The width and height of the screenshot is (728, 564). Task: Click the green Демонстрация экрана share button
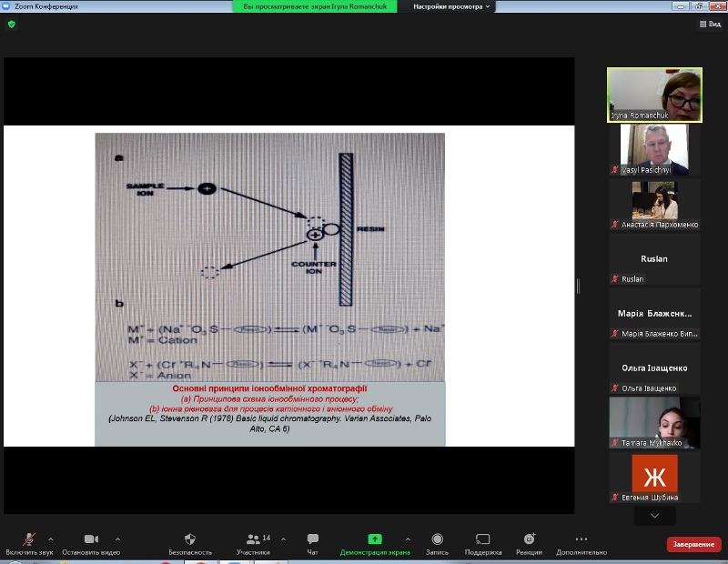tap(375, 544)
